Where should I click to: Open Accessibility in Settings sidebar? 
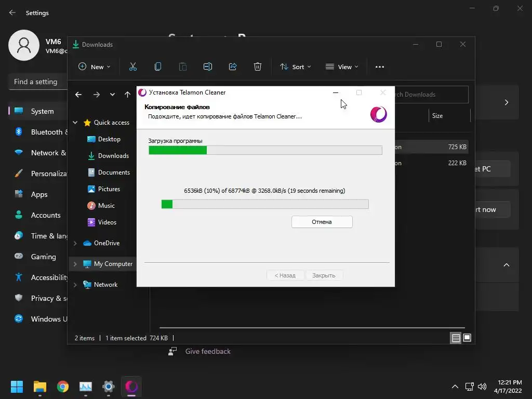tap(38, 277)
